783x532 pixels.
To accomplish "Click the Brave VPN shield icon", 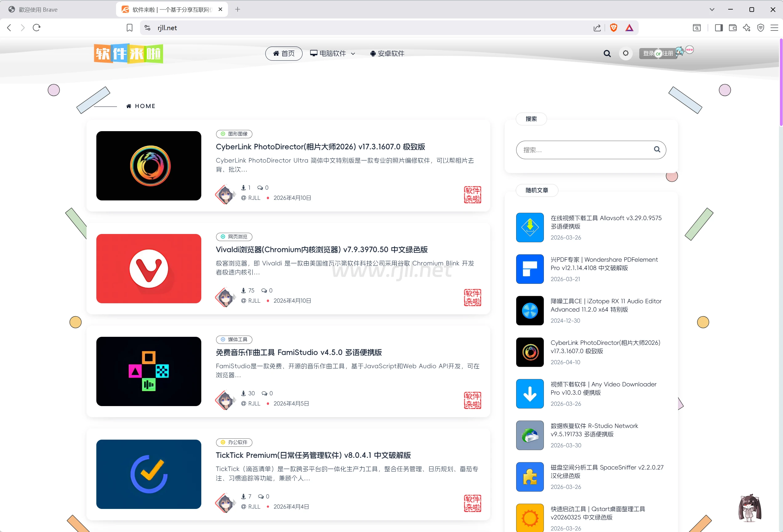I will pos(761,28).
